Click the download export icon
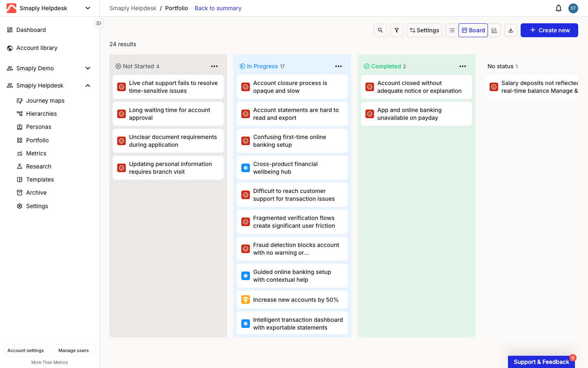This screenshot has height=368, width=588. 511,30
